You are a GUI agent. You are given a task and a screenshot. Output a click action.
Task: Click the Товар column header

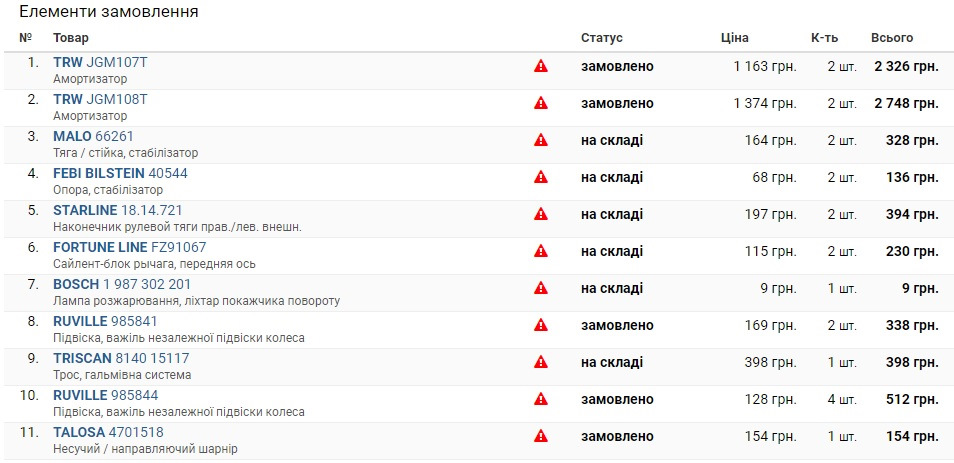click(71, 38)
